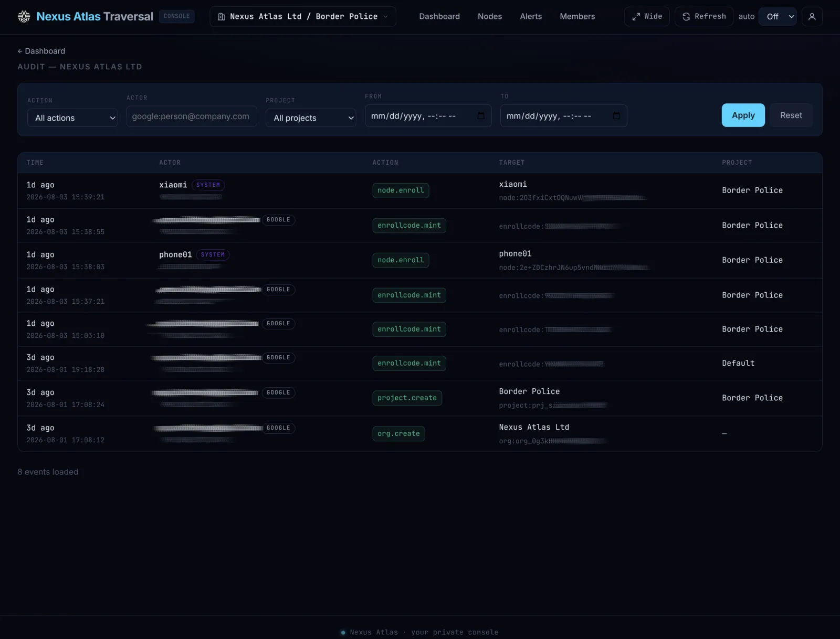This screenshot has height=639, width=840.
Task: Click the PROJECT column header
Action: tap(737, 163)
